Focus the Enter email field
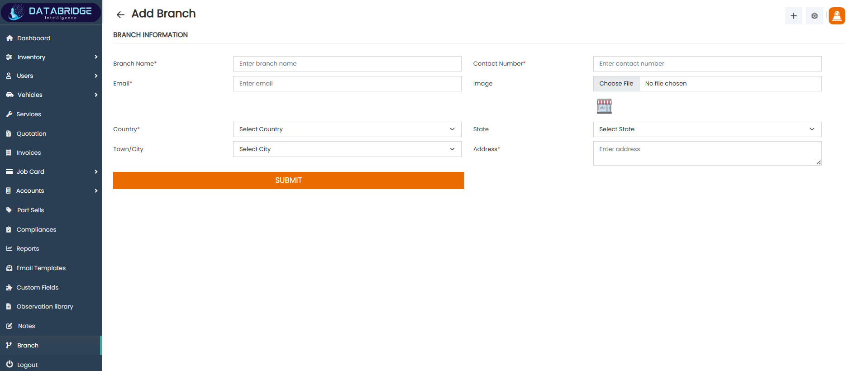 click(x=347, y=84)
